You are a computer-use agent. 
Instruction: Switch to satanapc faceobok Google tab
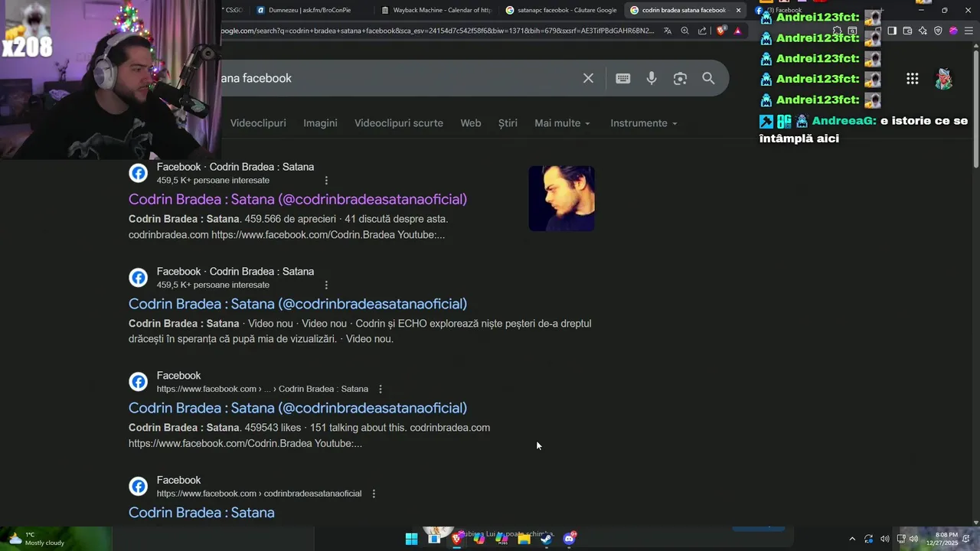(562, 10)
